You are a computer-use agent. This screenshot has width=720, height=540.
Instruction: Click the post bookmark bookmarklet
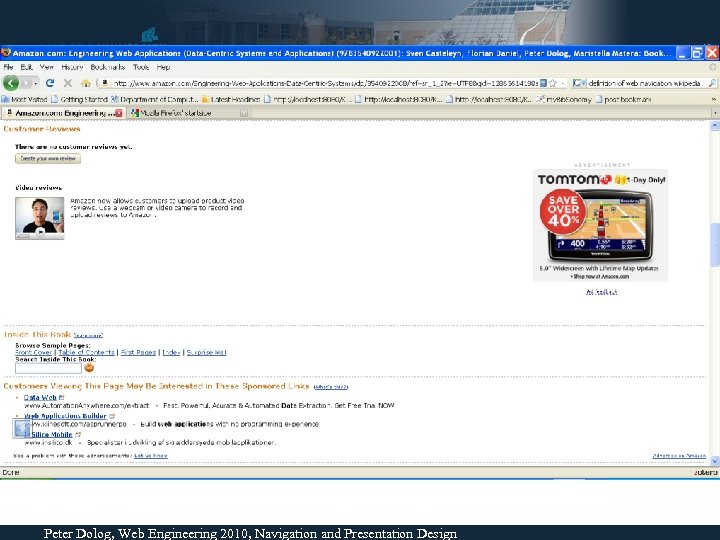pyautogui.click(x=623, y=99)
